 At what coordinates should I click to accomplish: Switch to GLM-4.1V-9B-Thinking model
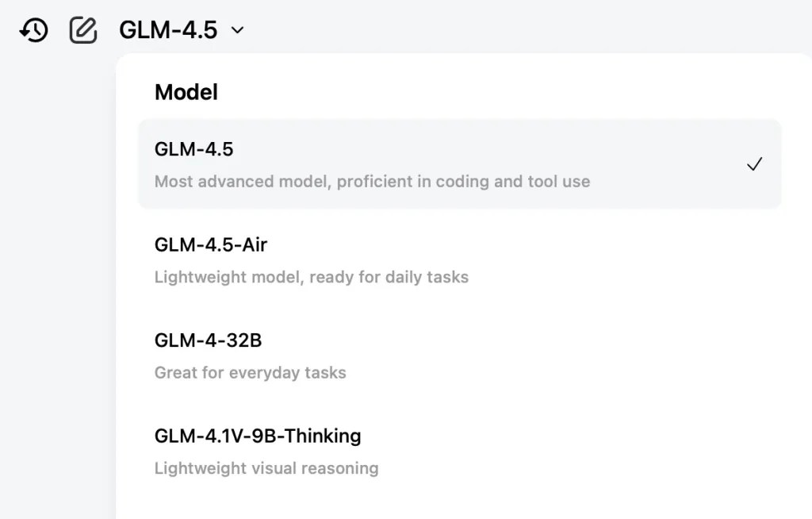[x=459, y=452]
